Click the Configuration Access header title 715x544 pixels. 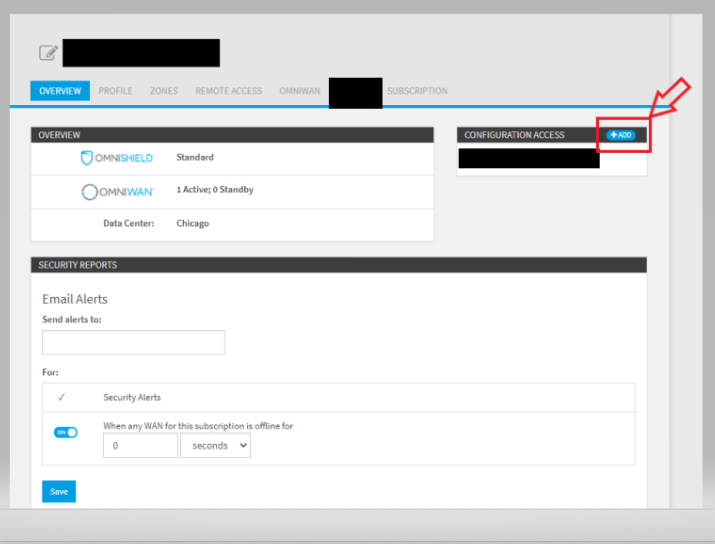click(x=514, y=135)
